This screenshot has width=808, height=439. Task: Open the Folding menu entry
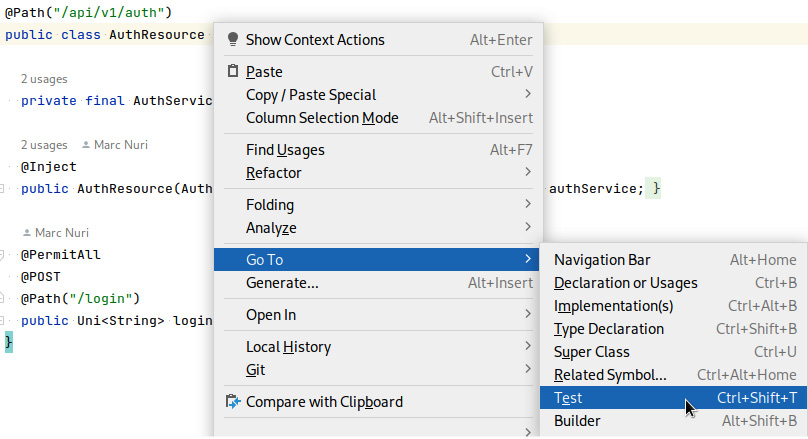pyautogui.click(x=378, y=205)
